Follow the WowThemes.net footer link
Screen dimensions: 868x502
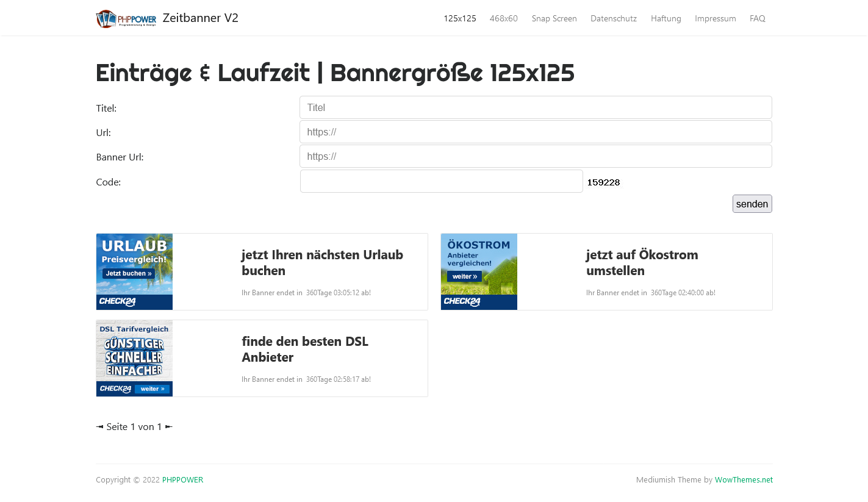click(x=743, y=480)
